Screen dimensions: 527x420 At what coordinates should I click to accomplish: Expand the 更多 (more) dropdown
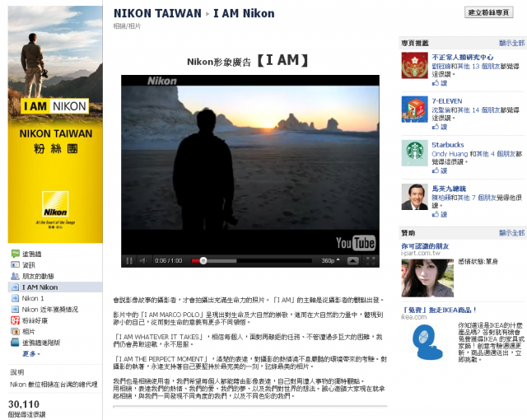pyautogui.click(x=31, y=354)
